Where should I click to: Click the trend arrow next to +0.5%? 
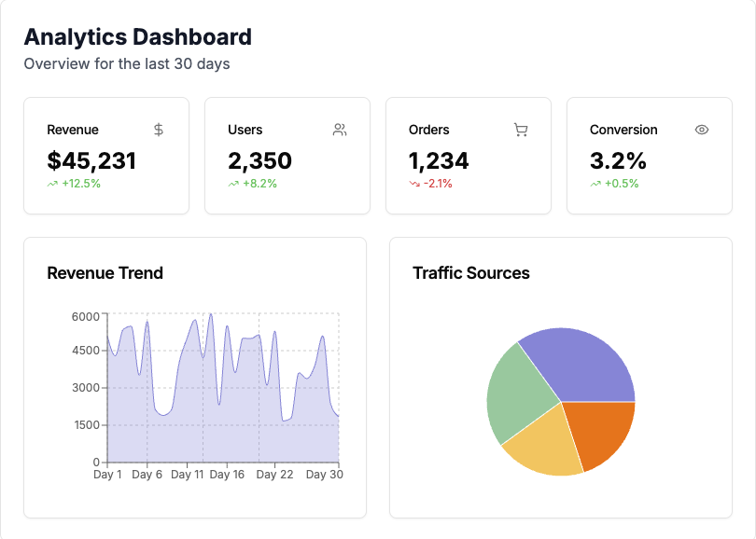pyautogui.click(x=595, y=184)
